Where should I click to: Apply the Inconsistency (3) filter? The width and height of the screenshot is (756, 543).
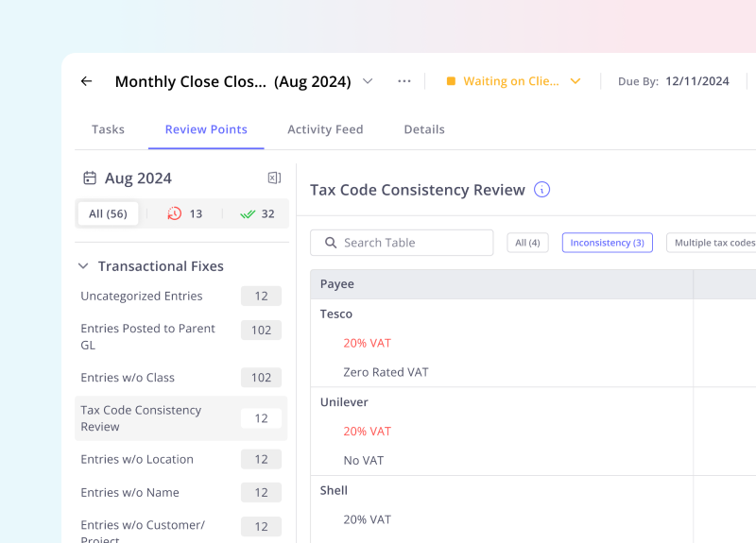(x=607, y=243)
